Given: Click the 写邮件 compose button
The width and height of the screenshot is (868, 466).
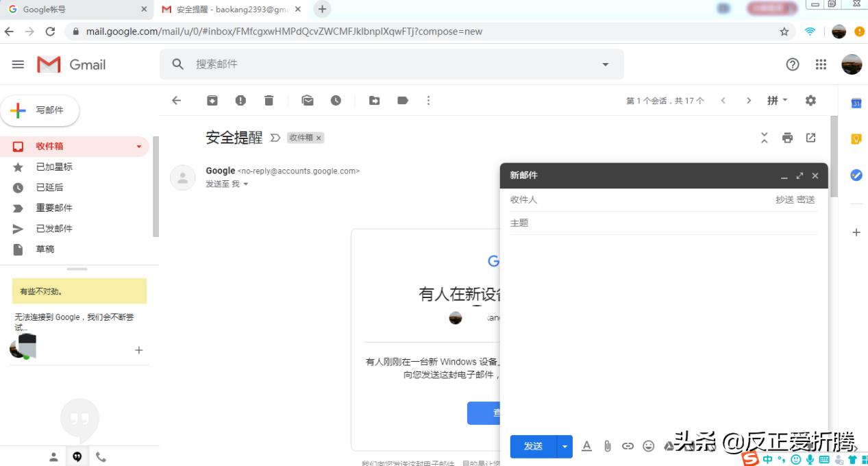Looking at the screenshot, I should (x=40, y=110).
